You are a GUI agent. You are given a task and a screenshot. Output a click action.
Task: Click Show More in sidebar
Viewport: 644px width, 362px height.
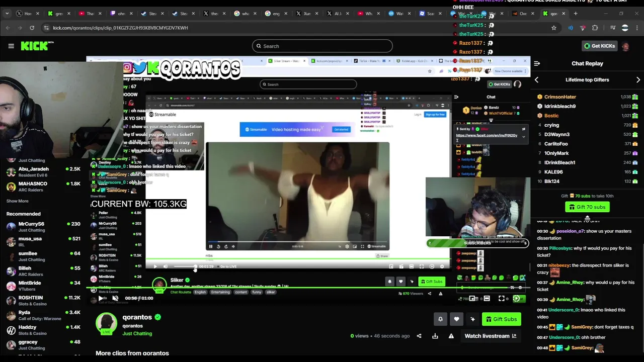(x=17, y=201)
